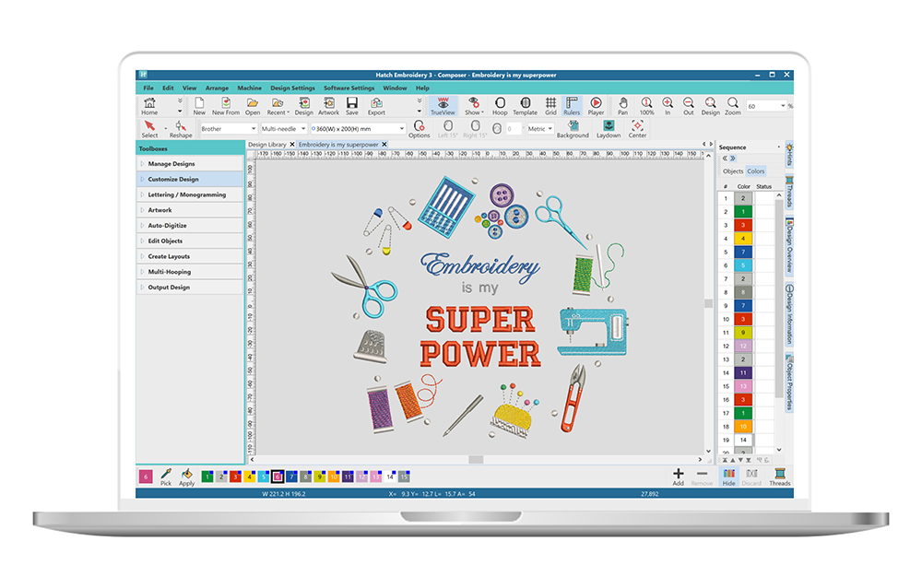The image size is (922, 588).
Task: Choose the Pick color eyedropper
Action: coord(166,476)
